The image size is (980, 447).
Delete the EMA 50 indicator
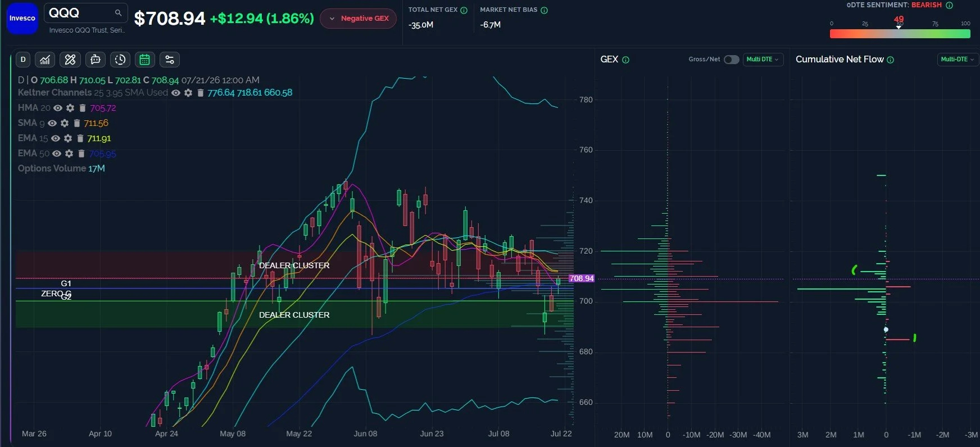tap(81, 153)
